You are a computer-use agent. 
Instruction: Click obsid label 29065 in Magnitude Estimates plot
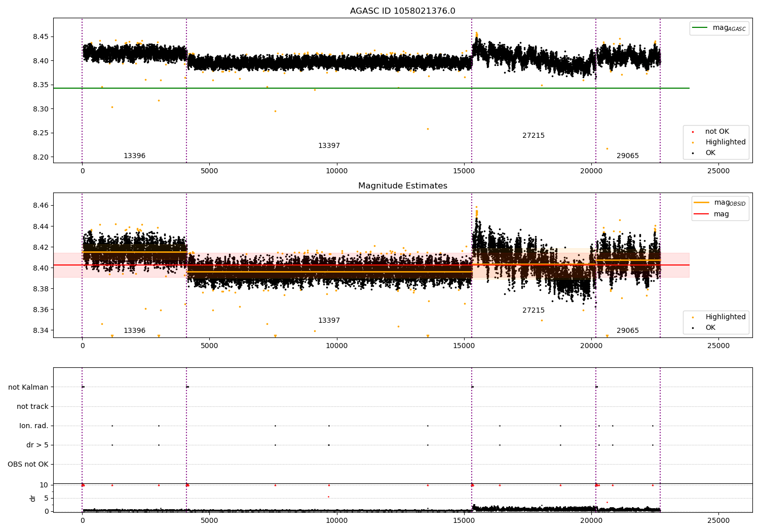click(x=628, y=331)
